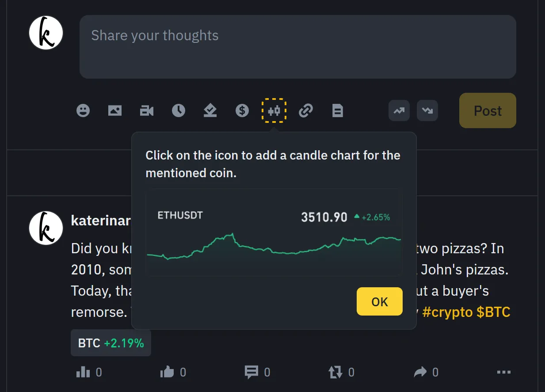Click the BTC +2.19% price chip
Image resolution: width=545 pixels, height=392 pixels.
111,343
